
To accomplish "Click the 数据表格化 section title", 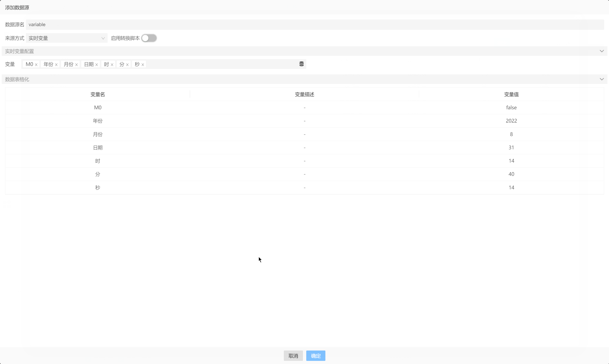I will click(x=17, y=79).
